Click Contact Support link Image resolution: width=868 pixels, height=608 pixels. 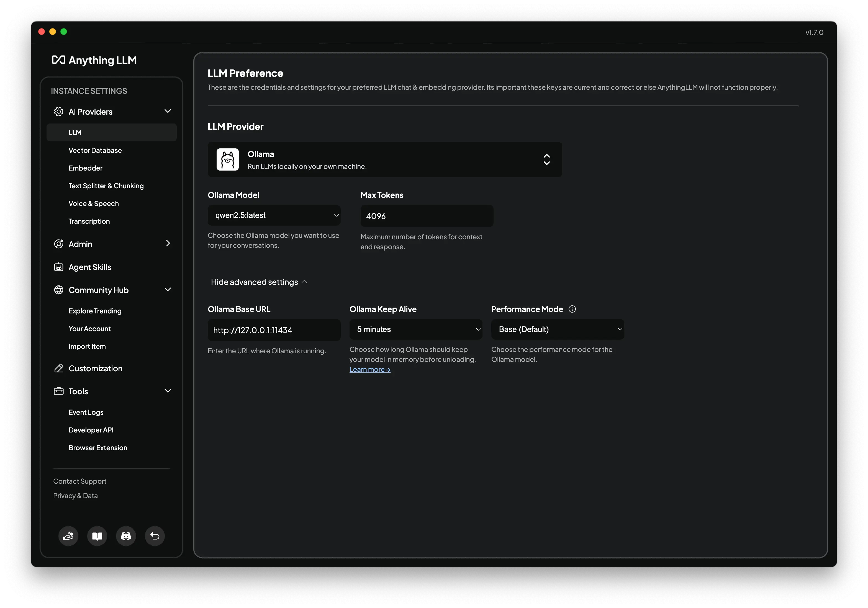(x=80, y=481)
